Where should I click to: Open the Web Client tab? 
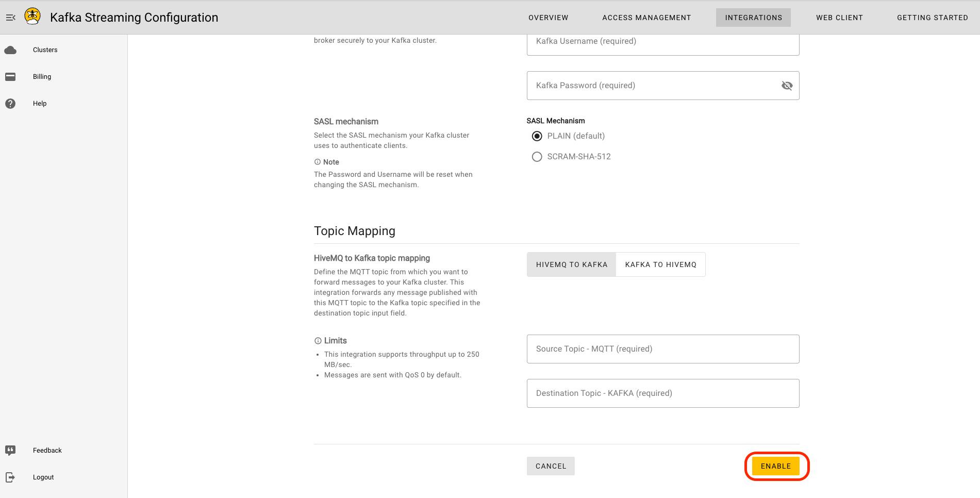(839, 18)
